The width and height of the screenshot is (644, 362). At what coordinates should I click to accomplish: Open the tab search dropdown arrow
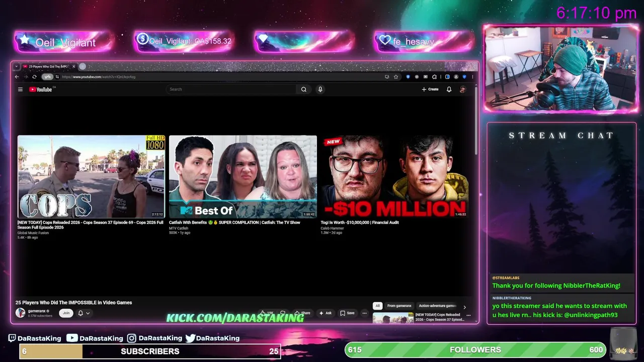tap(16, 66)
